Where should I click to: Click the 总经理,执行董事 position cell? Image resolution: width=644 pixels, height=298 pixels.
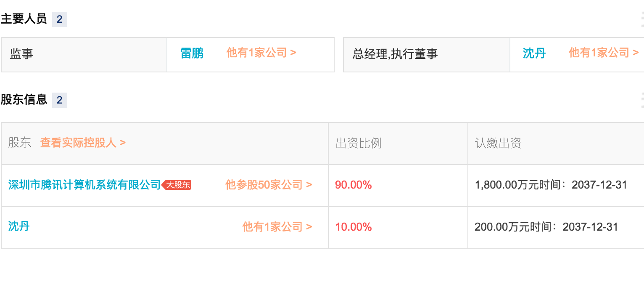(427, 55)
